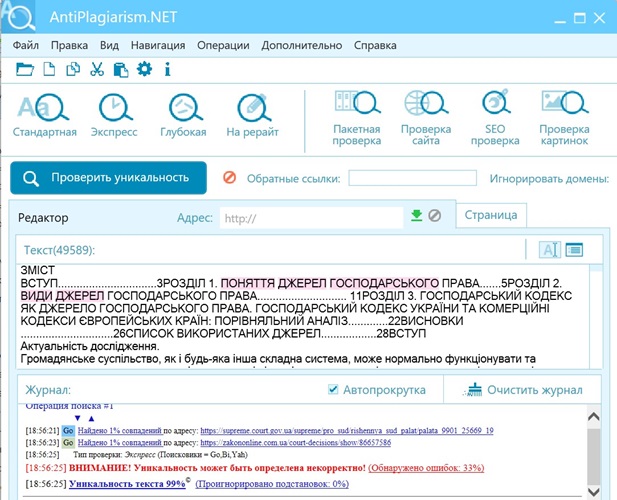Create new document via blank page icon
This screenshot has height=500, width=617.
[49, 69]
